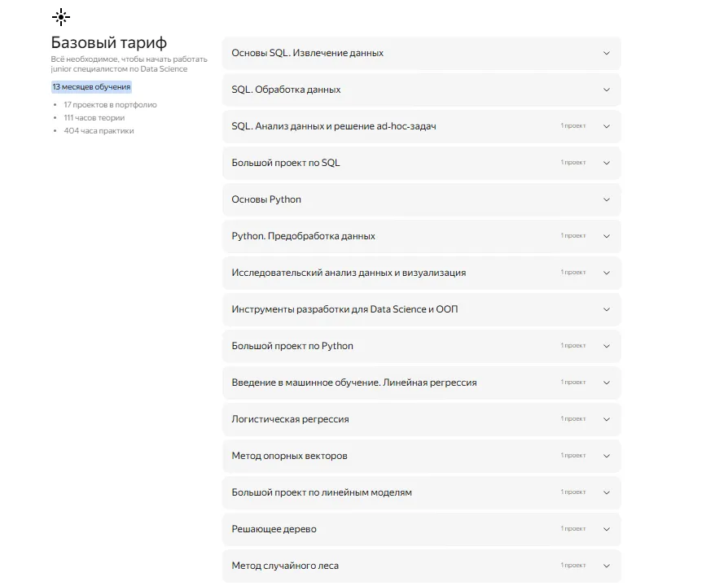Expand Введение в машинное обучение. Линейная регрессия
The height and width of the screenshot is (586, 728).
pyautogui.click(x=353, y=383)
